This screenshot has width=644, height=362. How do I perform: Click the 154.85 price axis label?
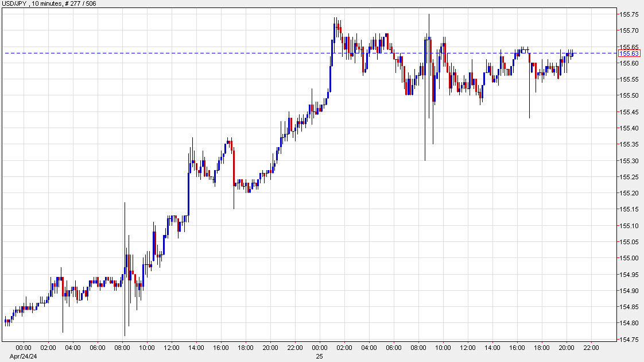[629, 307]
